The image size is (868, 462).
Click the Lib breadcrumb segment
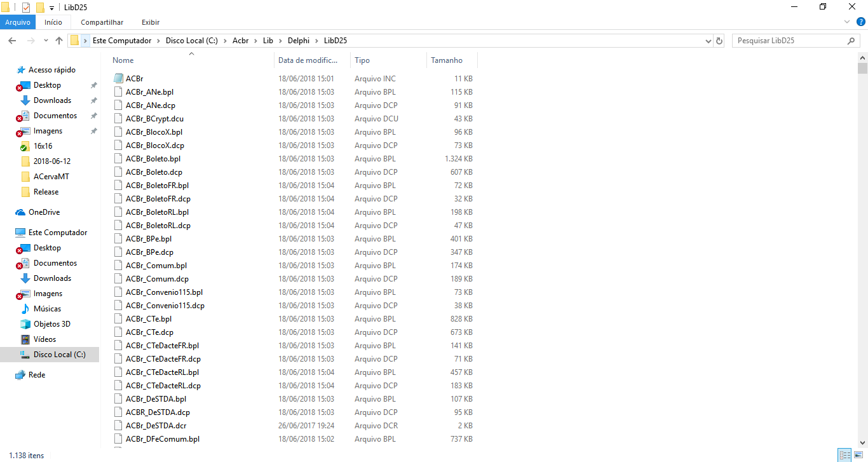point(268,41)
